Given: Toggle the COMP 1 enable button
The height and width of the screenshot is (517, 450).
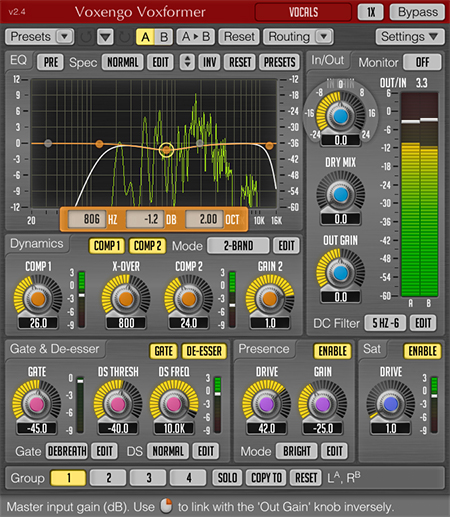Looking at the screenshot, I should click(106, 246).
